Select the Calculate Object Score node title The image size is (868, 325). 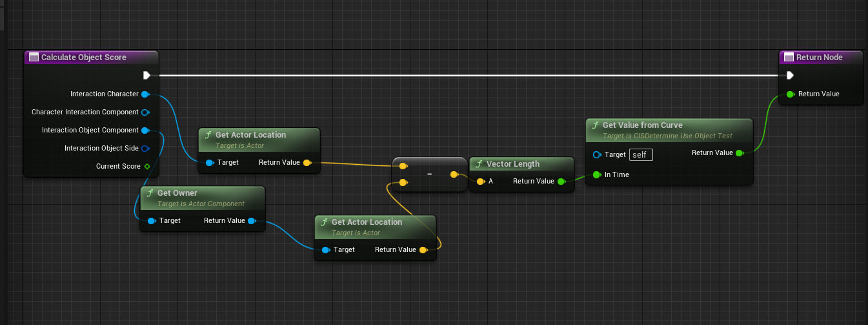coord(84,58)
